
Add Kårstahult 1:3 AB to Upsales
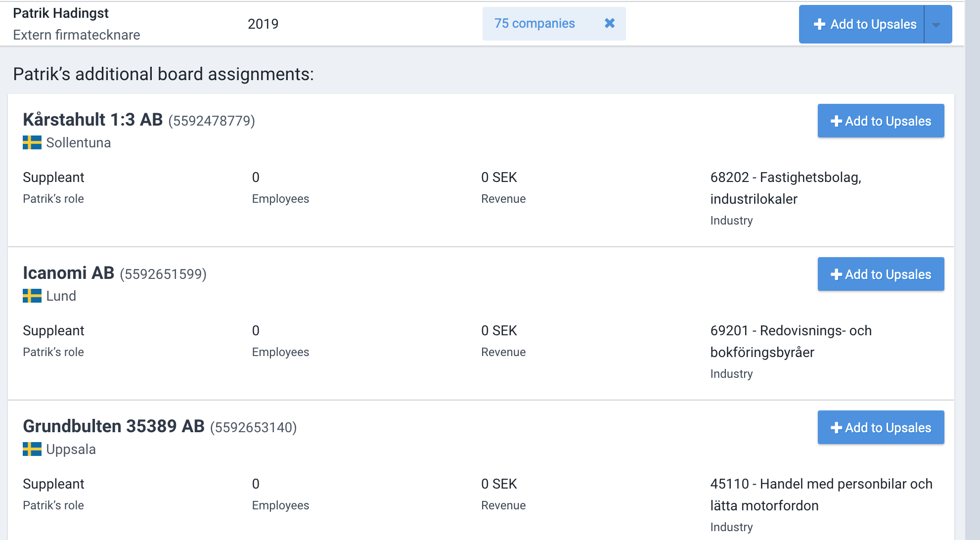coord(881,121)
